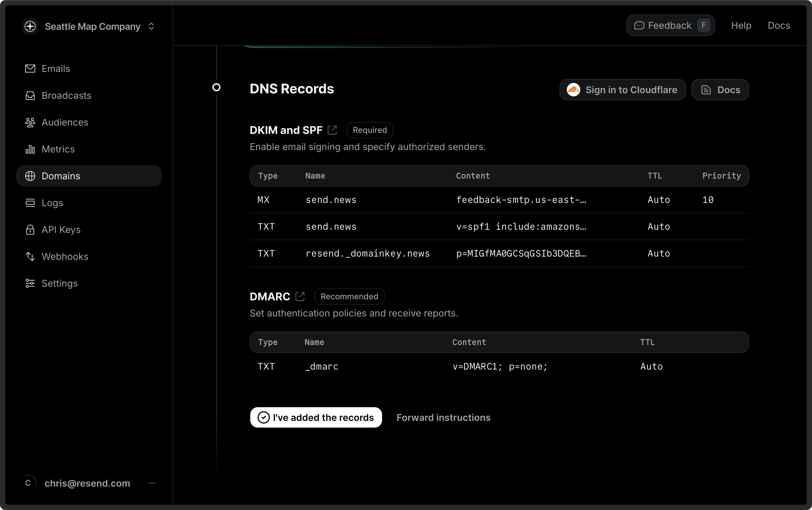Open Logs from the sidebar

click(52, 203)
